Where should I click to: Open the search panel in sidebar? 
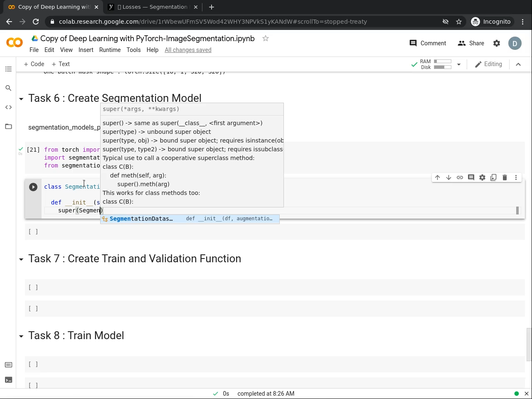pos(8,88)
